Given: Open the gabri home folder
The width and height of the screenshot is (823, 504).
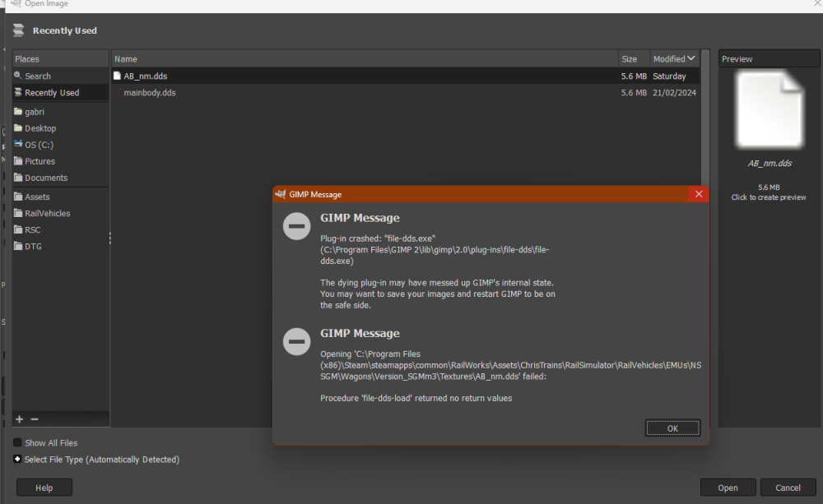Looking at the screenshot, I should 34,112.
